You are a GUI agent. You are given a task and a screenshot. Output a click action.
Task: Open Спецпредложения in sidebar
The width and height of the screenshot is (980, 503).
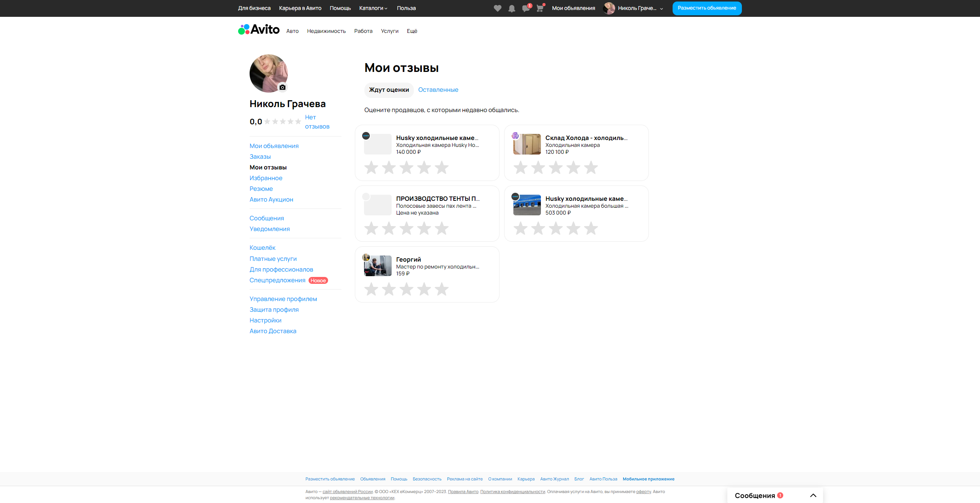(x=278, y=280)
